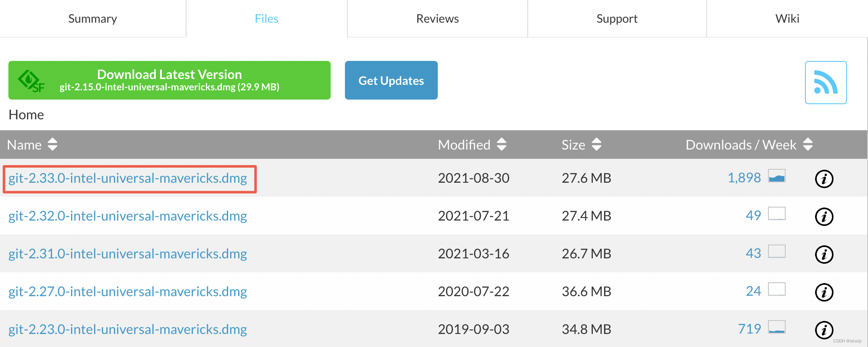
Task: View download stats chart for git-2.31.0
Action: point(777,251)
